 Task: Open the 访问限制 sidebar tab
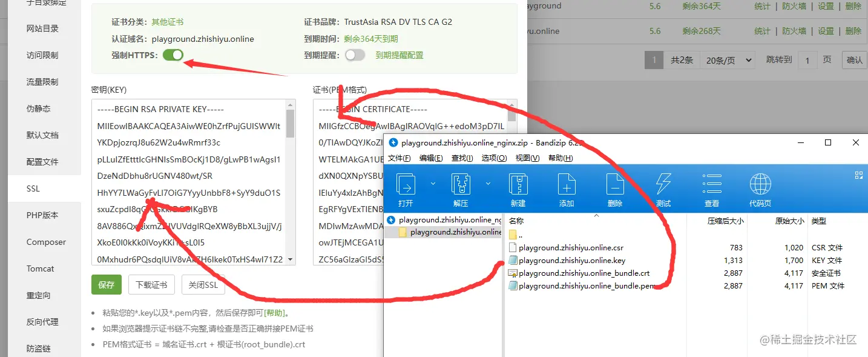coord(44,55)
